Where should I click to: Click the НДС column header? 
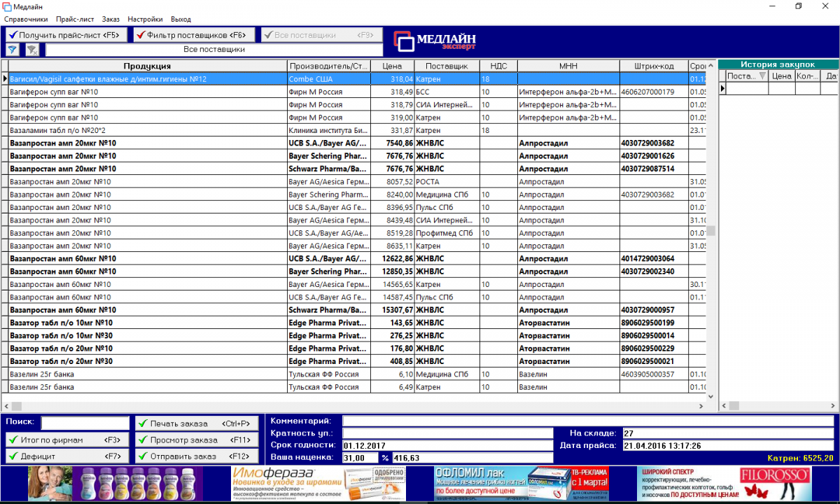498,66
